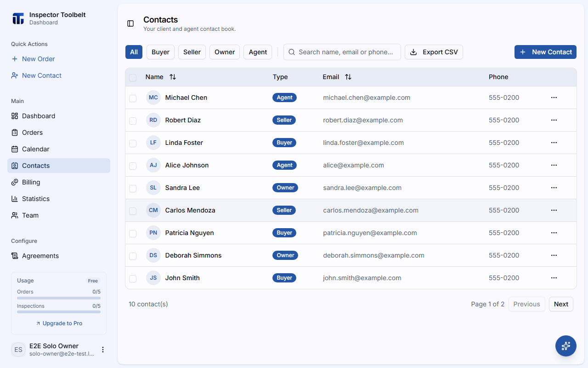Open row actions for Patricia Nguyen
The image size is (588, 368).
[554, 233]
